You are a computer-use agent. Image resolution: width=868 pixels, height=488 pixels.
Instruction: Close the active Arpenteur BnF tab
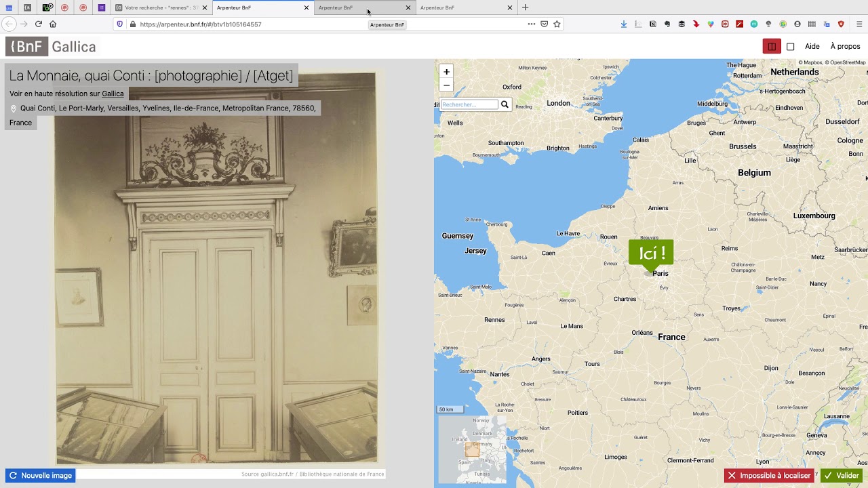(x=306, y=7)
